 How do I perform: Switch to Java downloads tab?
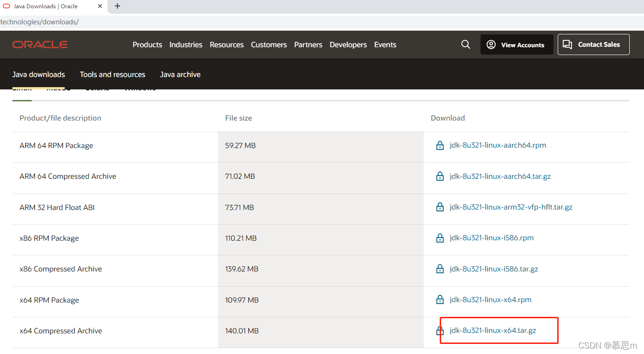pyautogui.click(x=39, y=74)
